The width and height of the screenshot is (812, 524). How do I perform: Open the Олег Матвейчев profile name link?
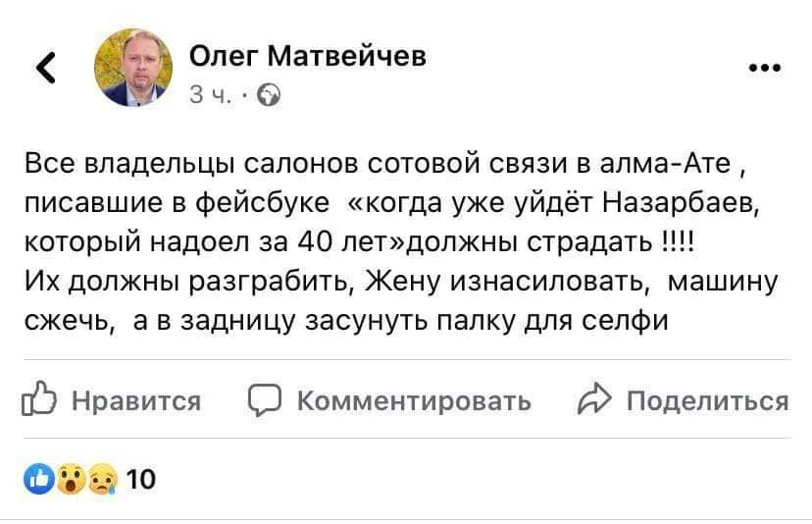pyautogui.click(x=307, y=56)
